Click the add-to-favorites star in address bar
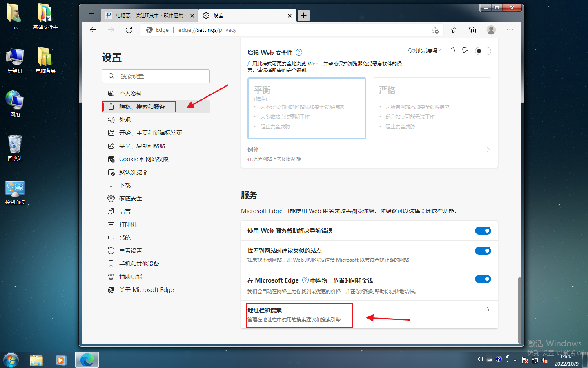 pos(435,30)
